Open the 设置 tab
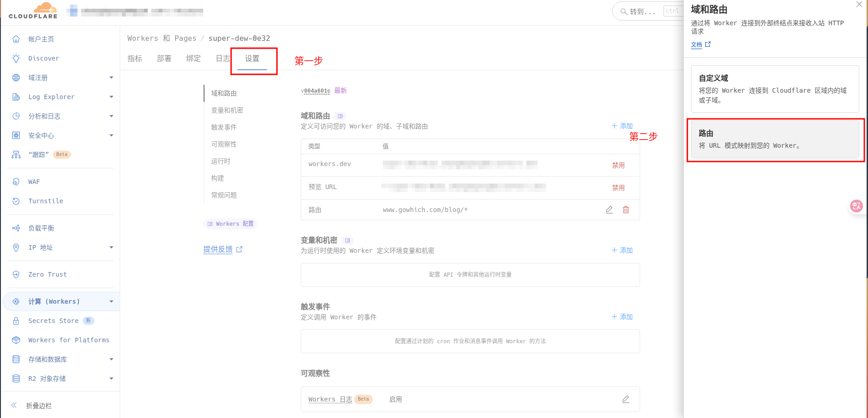 252,59
